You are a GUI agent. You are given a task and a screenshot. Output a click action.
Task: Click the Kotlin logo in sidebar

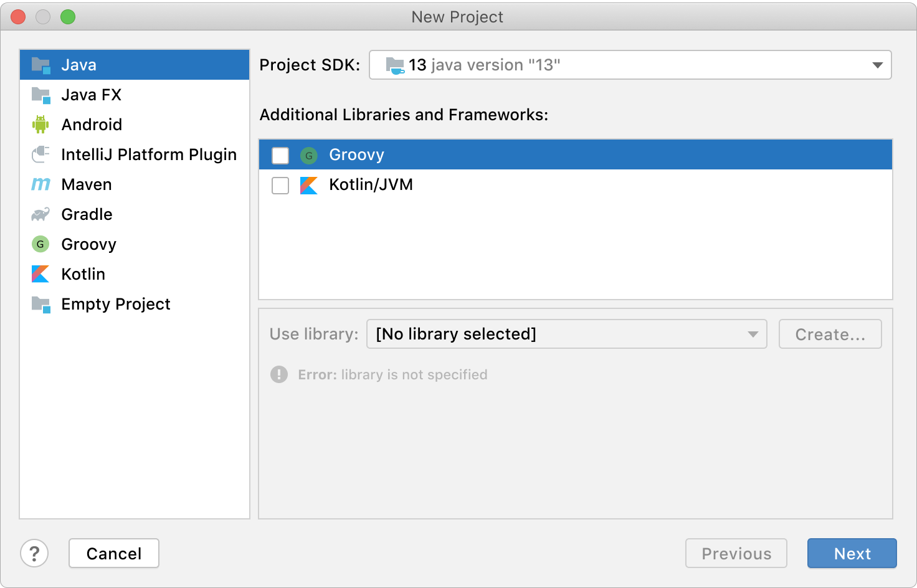coord(40,274)
